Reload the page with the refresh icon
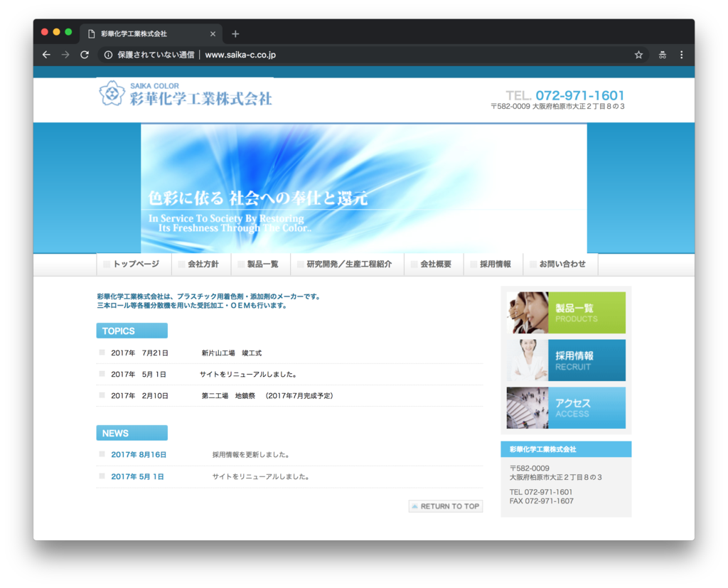Viewport: 728px width, 588px height. pyautogui.click(x=85, y=55)
